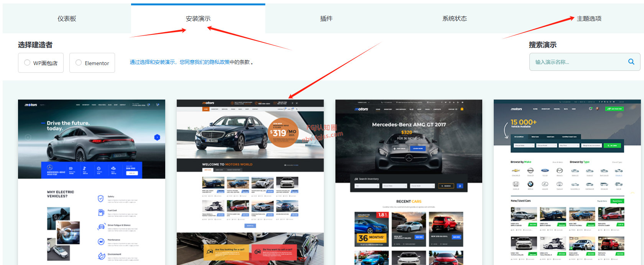Open the 系统状态 tab
Viewport: 644px width, 265px height.
click(455, 18)
